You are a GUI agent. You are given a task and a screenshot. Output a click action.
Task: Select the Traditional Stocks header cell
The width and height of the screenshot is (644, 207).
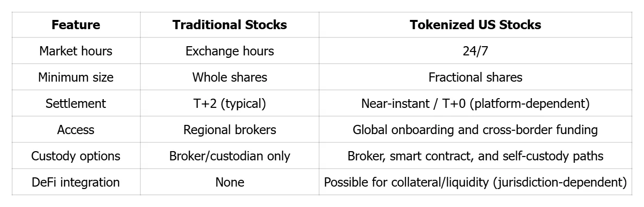click(229, 25)
